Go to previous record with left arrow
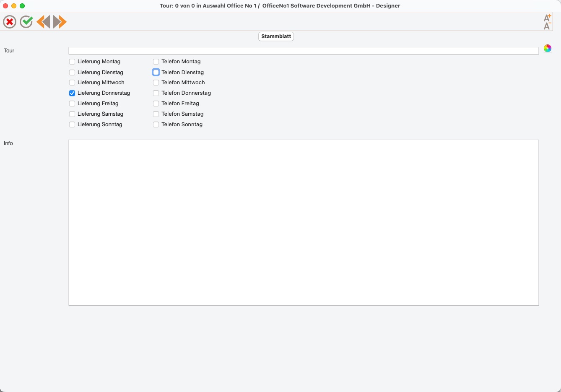561x392 pixels. click(x=43, y=22)
